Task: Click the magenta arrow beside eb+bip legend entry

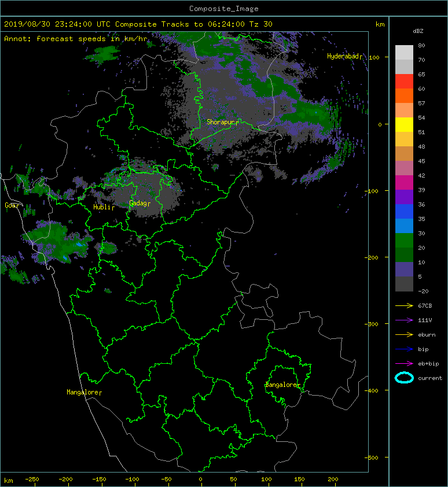Action: [x=404, y=363]
